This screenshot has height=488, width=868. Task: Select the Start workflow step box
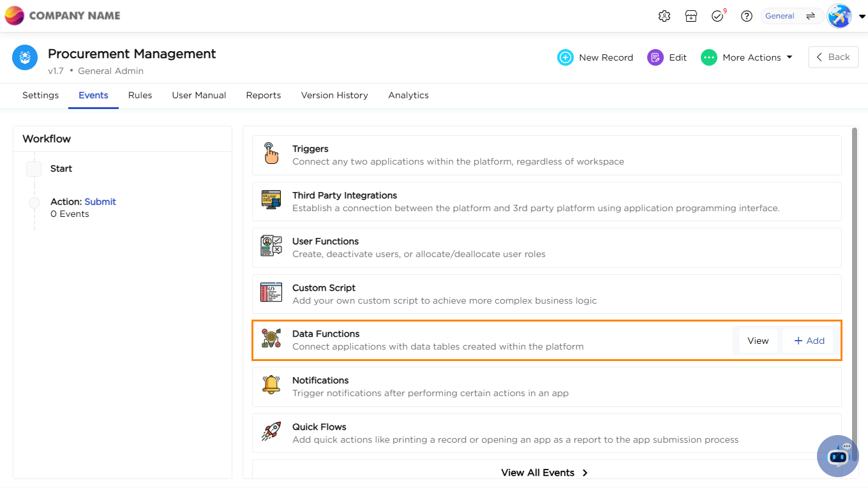coord(34,169)
